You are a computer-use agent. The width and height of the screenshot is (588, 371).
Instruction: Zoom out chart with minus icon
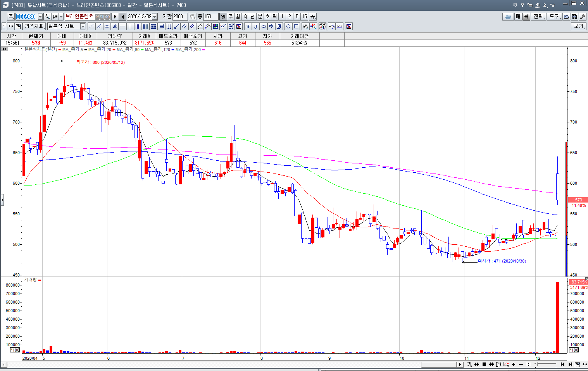[521, 364]
